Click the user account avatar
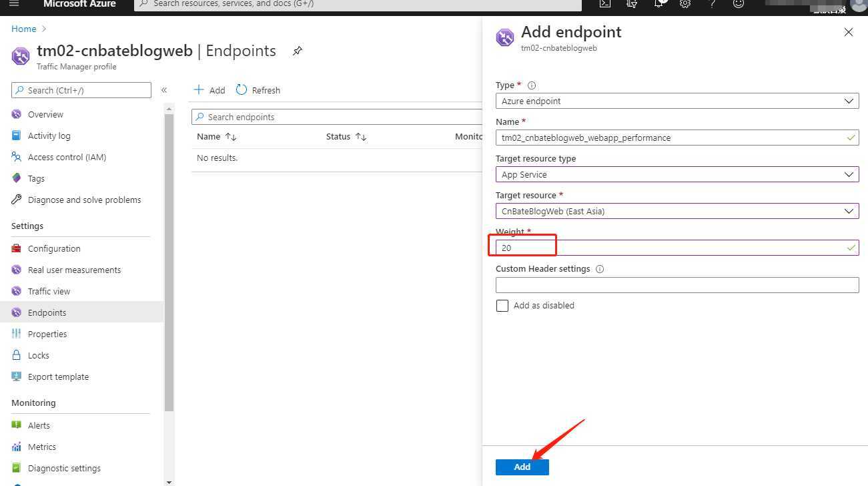 858,5
